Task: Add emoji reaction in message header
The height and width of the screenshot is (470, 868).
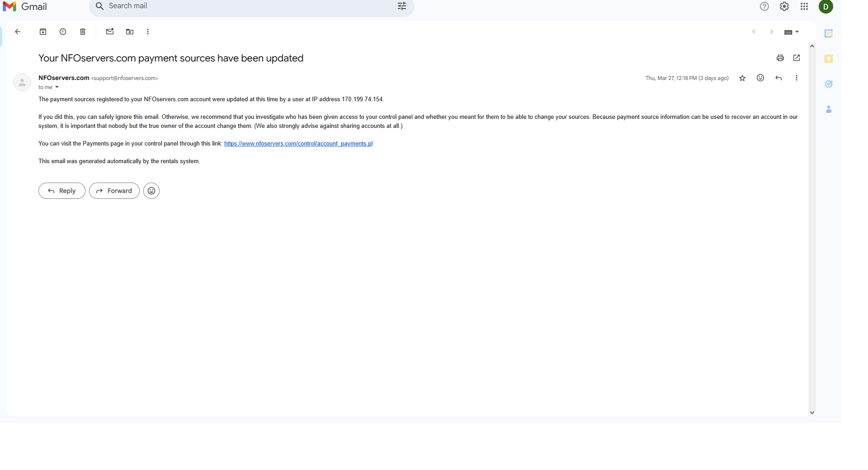Action: pos(760,78)
